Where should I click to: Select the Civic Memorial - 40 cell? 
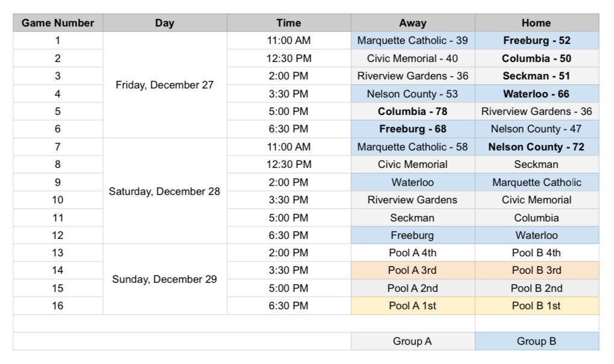coord(412,58)
